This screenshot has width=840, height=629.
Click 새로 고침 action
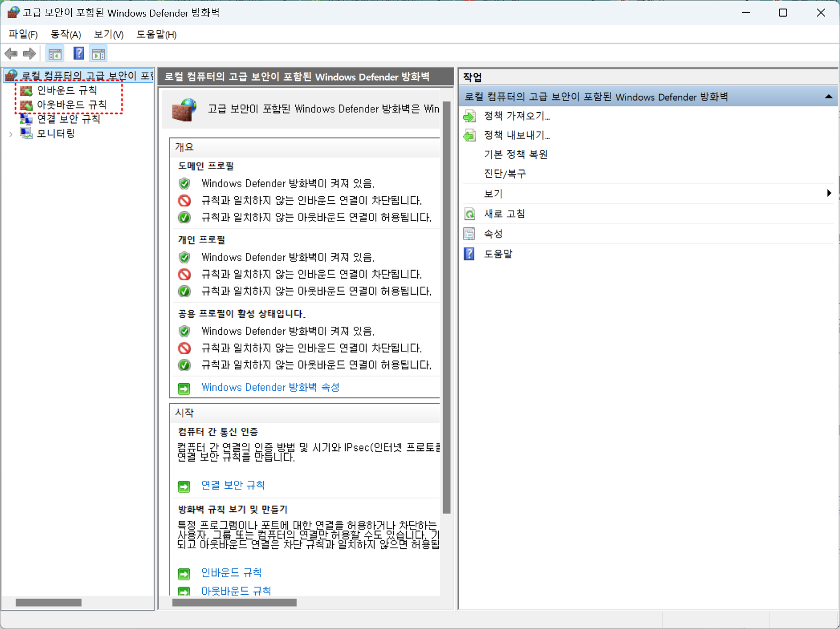(505, 214)
